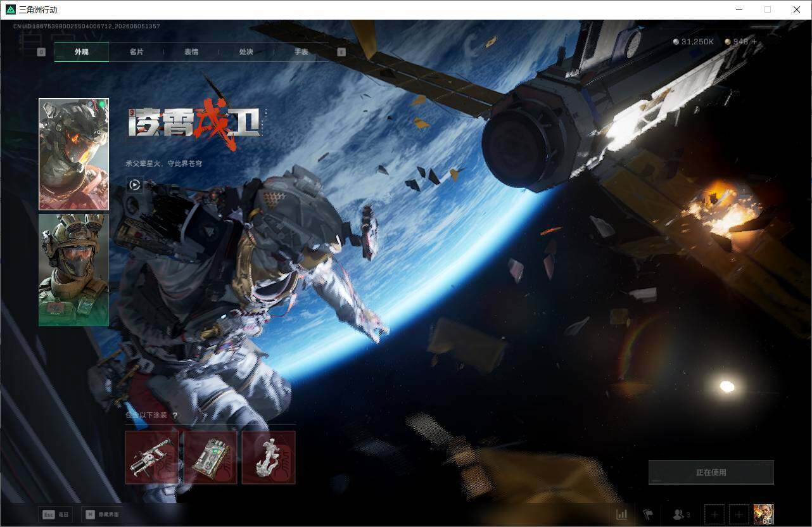Click the question mark help icon
Screen dimensions: 812x527
pyautogui.click(x=175, y=416)
